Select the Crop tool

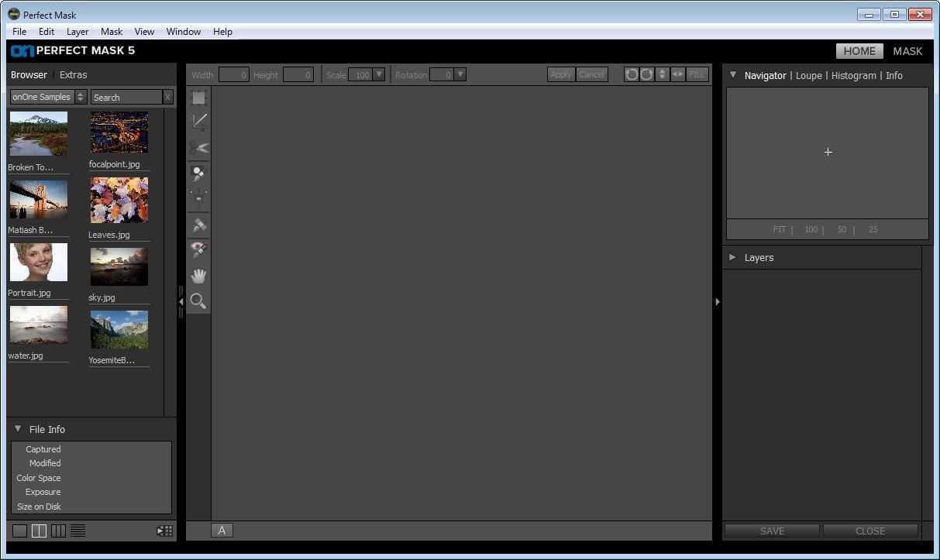[199, 122]
